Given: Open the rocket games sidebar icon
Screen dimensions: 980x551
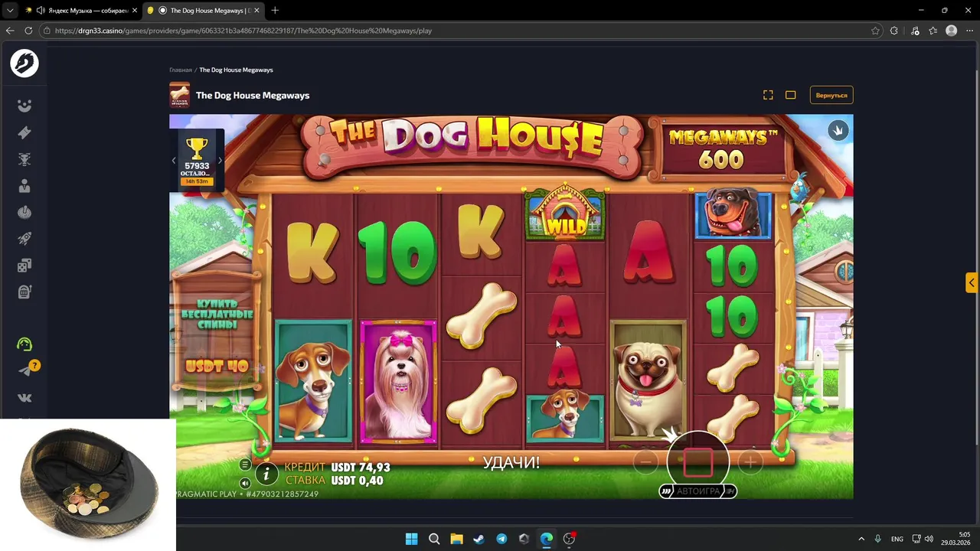Looking at the screenshot, I should [x=24, y=239].
